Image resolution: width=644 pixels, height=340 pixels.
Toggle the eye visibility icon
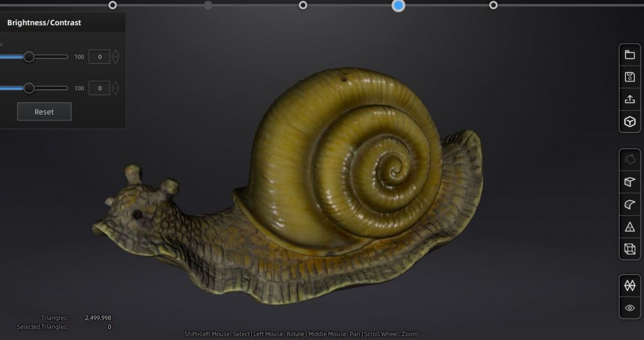[x=630, y=308]
